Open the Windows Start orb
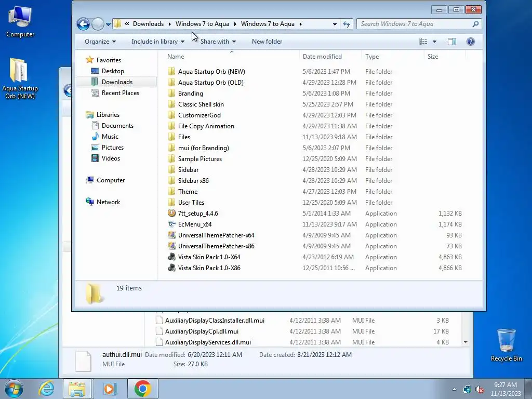Image resolution: width=532 pixels, height=399 pixels. 14,389
